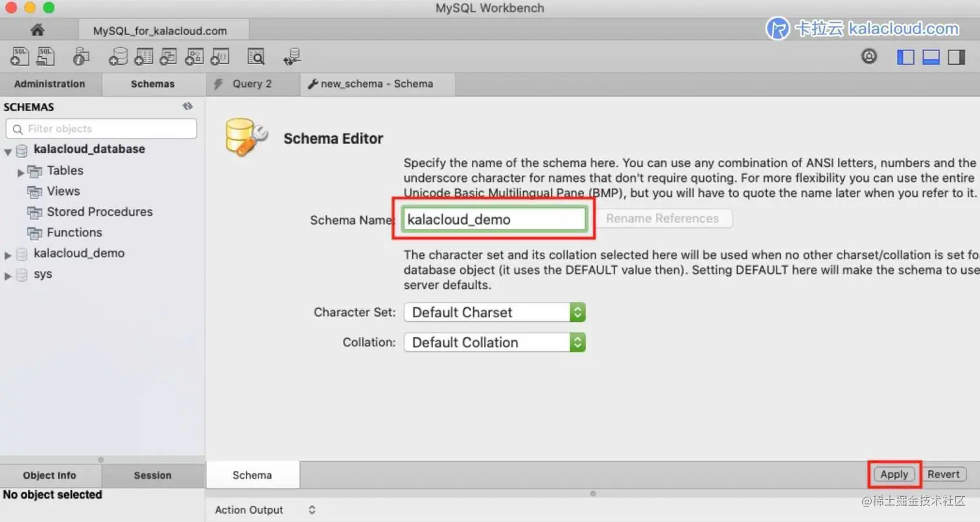980x522 pixels.
Task: Click the Revert button
Action: (943, 474)
